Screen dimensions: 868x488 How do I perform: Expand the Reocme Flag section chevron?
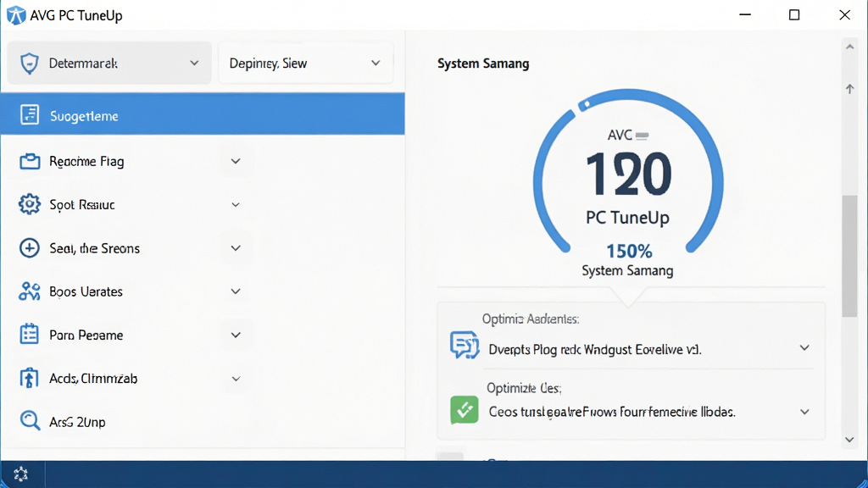coord(236,161)
